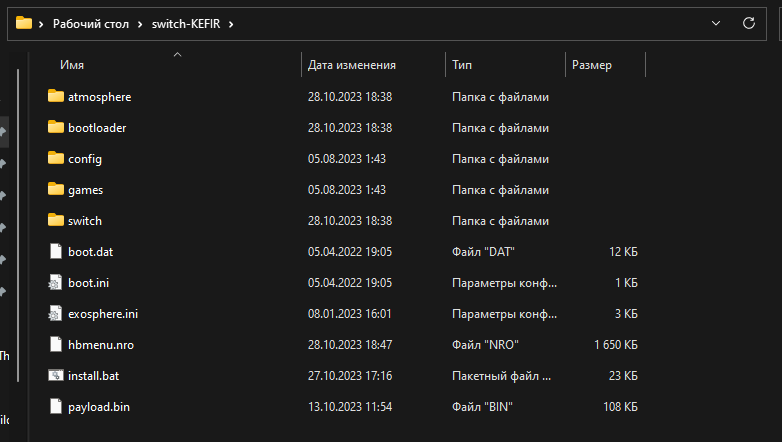Sort by Дата изменения column header
The width and height of the screenshot is (782, 442).
click(352, 65)
